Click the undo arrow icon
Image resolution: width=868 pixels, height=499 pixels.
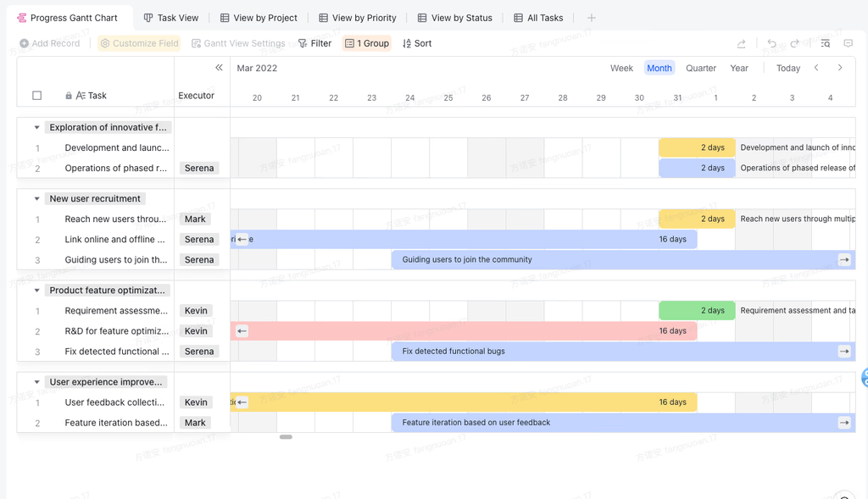click(x=771, y=43)
